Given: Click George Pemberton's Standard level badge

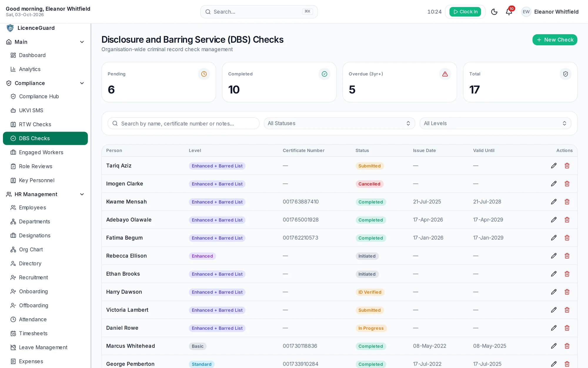Looking at the screenshot, I should 201,364.
